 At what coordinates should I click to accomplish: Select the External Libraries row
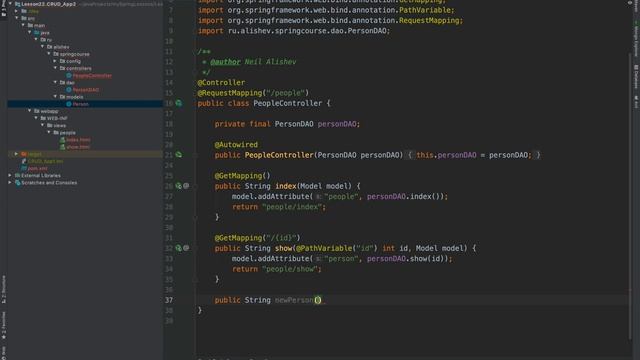pos(85,176)
